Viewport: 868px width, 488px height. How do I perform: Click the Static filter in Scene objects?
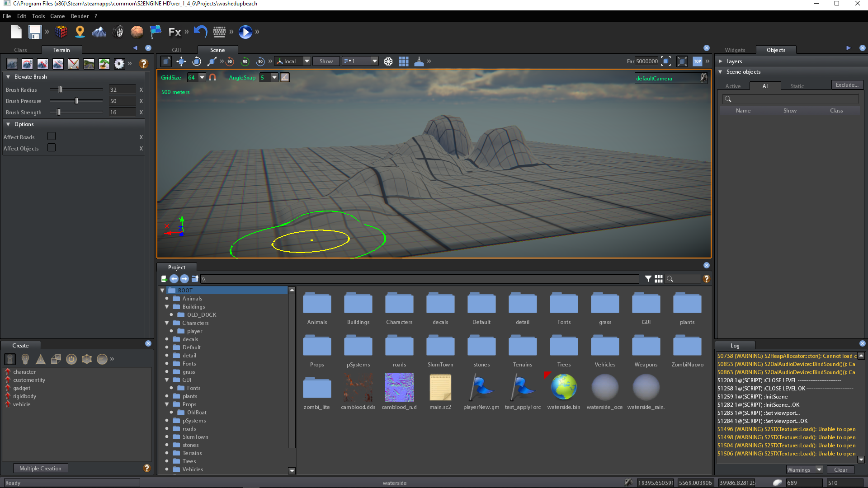797,86
